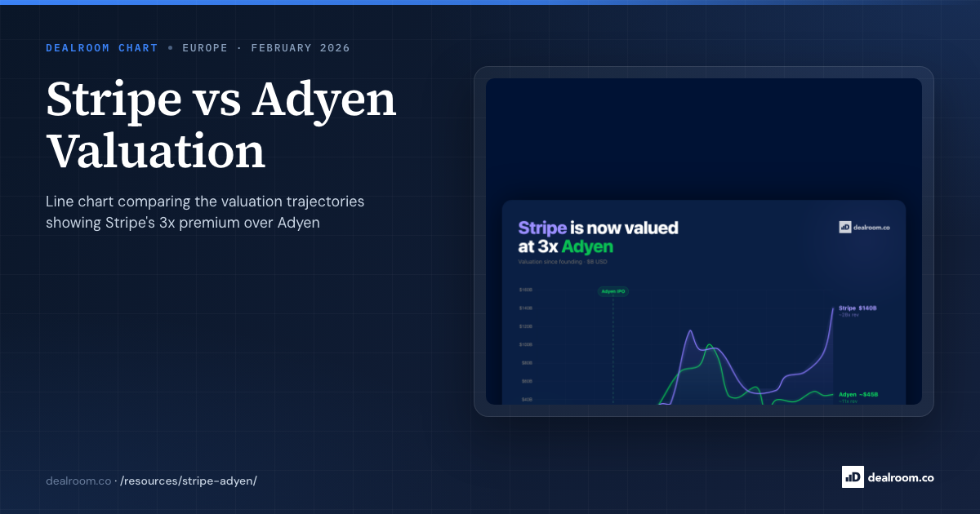Click the 'dealroom.co' footer domain text
Viewport: 980px width, 514px height.
tap(78, 481)
